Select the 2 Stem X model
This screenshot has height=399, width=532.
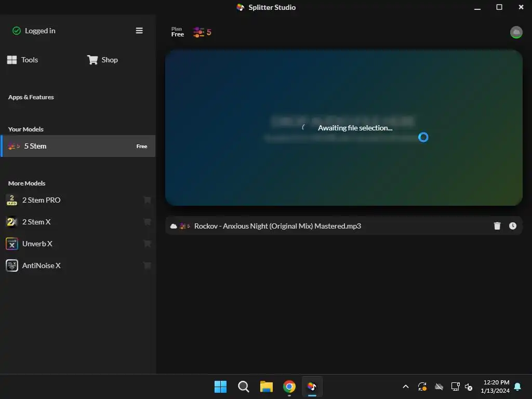pos(78,222)
